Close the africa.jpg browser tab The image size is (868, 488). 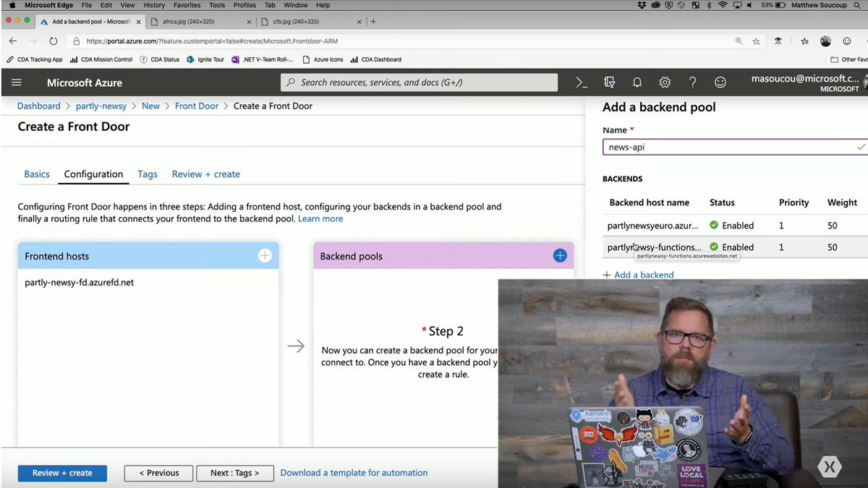click(x=250, y=22)
